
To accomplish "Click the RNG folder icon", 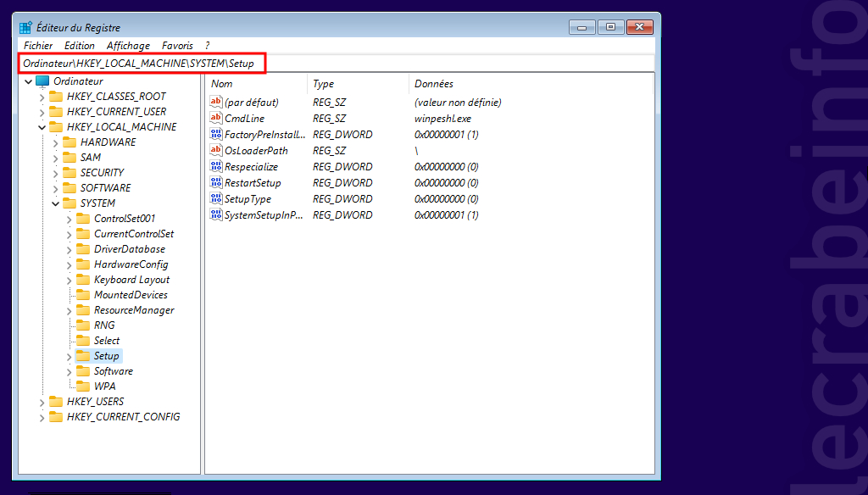I will (83, 325).
